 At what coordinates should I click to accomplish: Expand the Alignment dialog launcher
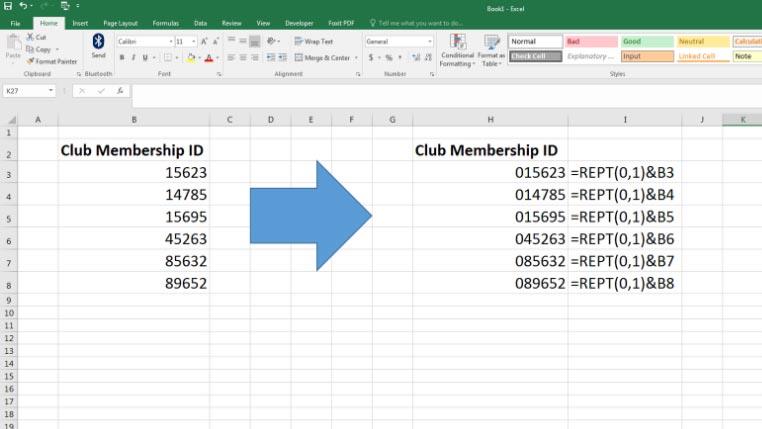pos(358,74)
